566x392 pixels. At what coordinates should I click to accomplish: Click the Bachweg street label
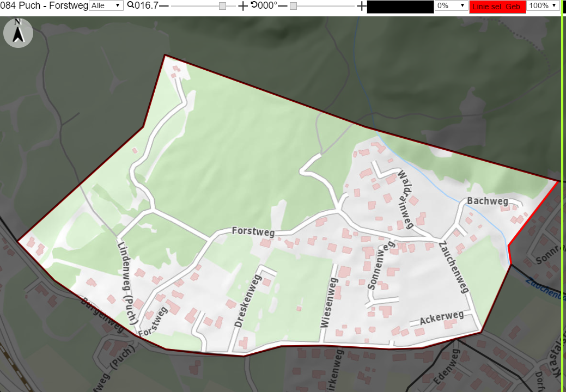[x=488, y=201]
